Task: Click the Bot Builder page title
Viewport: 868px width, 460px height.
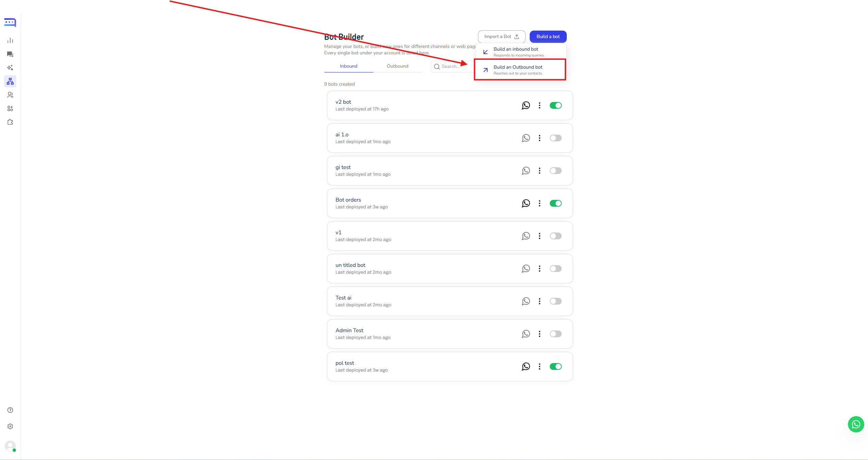Action: 344,37
